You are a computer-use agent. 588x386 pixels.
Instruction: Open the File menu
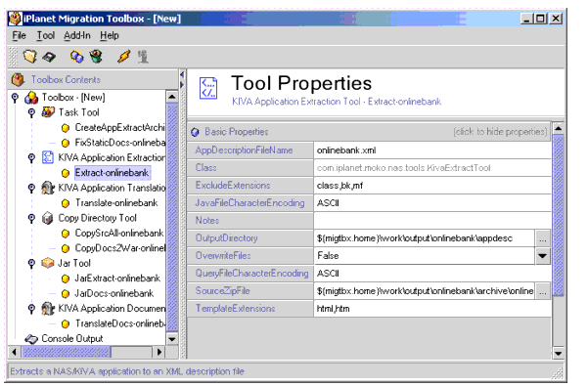pos(19,35)
